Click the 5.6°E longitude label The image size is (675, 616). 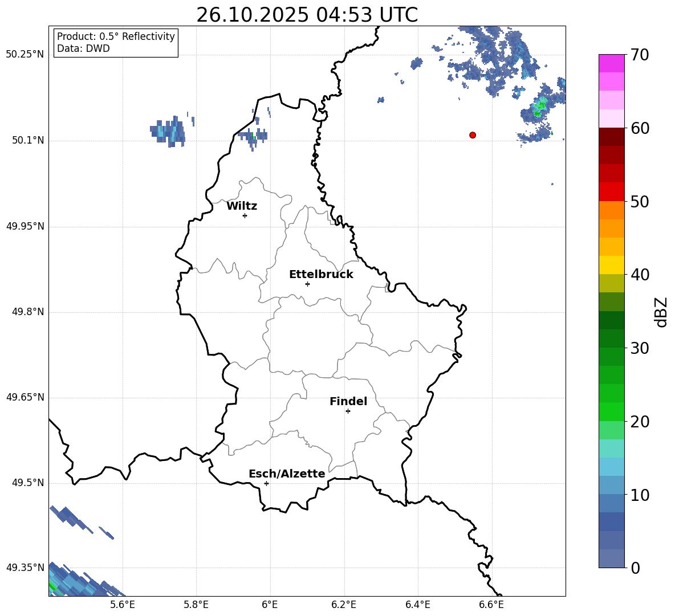tap(123, 605)
